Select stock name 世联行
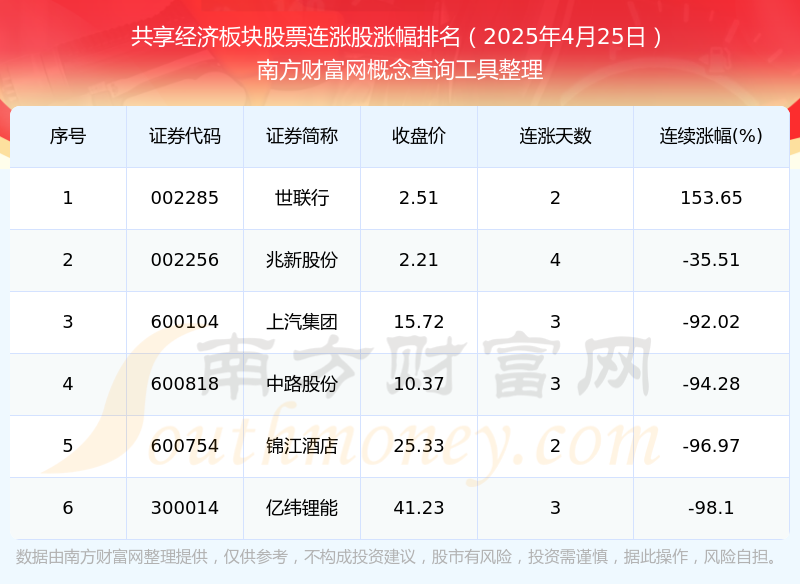Screen dimensions: 800x584 302,198
